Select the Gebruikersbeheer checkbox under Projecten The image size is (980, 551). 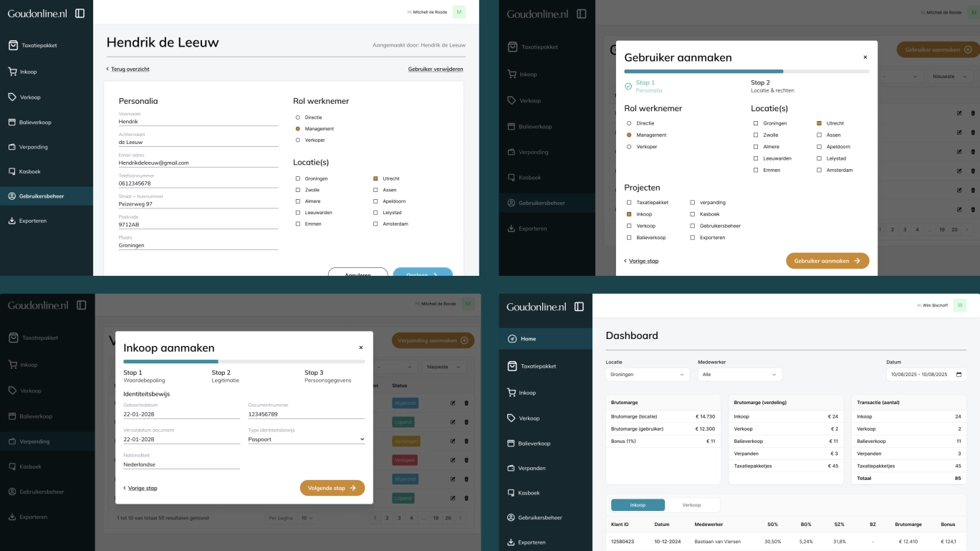click(x=692, y=226)
